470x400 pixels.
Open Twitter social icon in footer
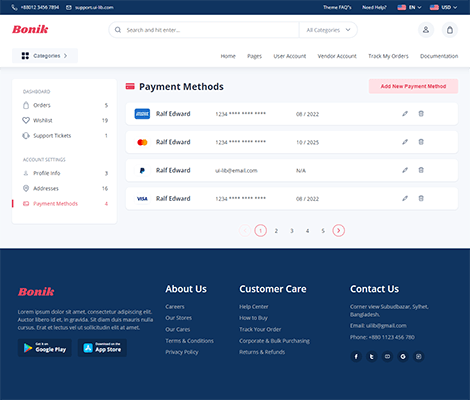(372, 357)
